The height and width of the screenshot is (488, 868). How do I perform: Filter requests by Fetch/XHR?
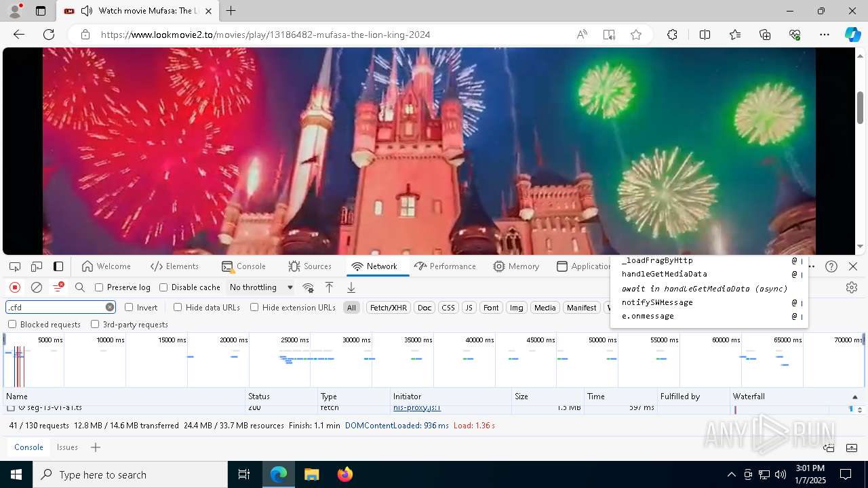[x=389, y=308]
